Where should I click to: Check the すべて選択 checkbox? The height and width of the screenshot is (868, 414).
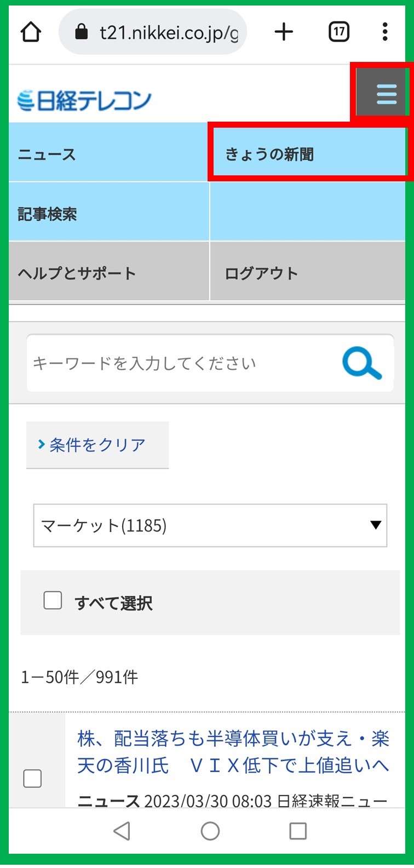(x=53, y=601)
